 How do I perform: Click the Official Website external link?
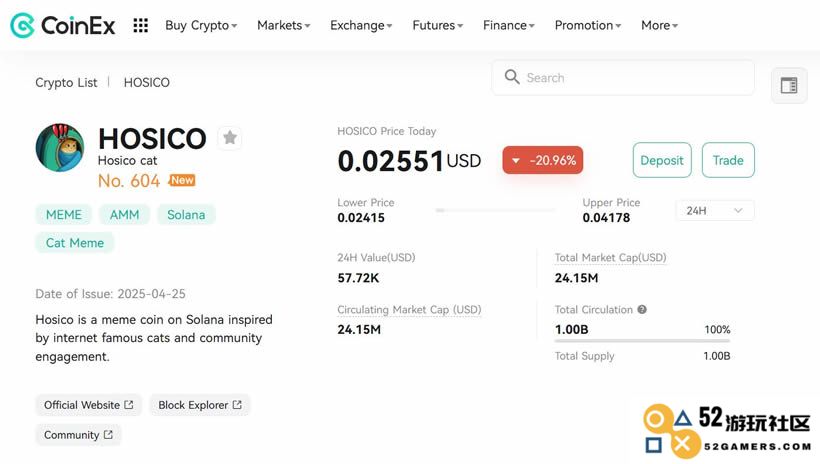click(88, 405)
